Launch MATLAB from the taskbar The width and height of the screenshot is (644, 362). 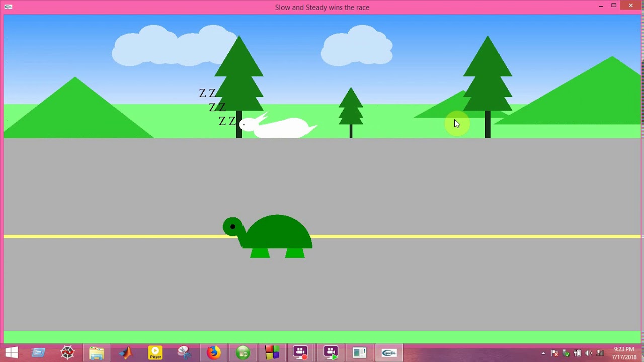126,353
